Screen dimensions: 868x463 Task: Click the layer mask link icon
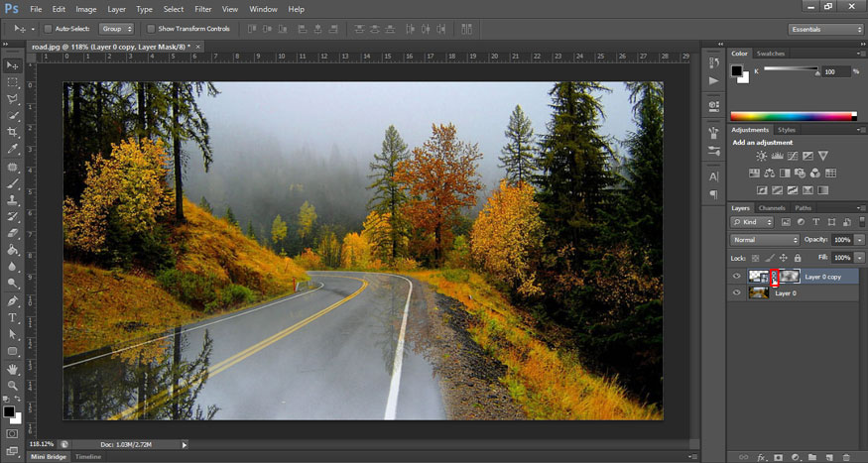point(774,277)
